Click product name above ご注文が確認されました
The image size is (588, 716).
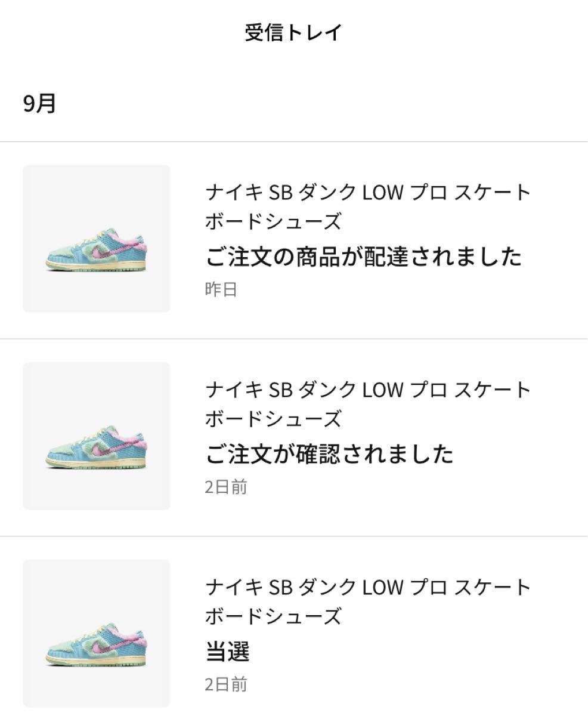click(367, 405)
